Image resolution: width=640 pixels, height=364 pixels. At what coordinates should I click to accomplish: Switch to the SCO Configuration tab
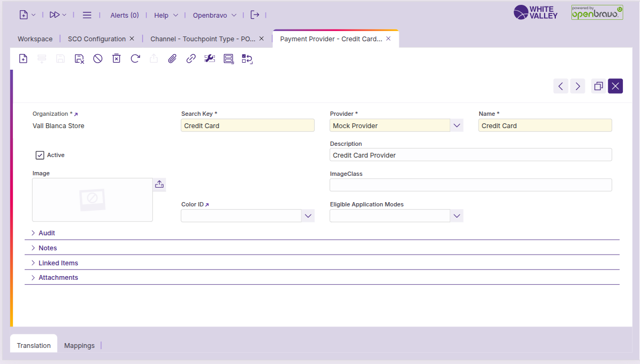pos(96,39)
